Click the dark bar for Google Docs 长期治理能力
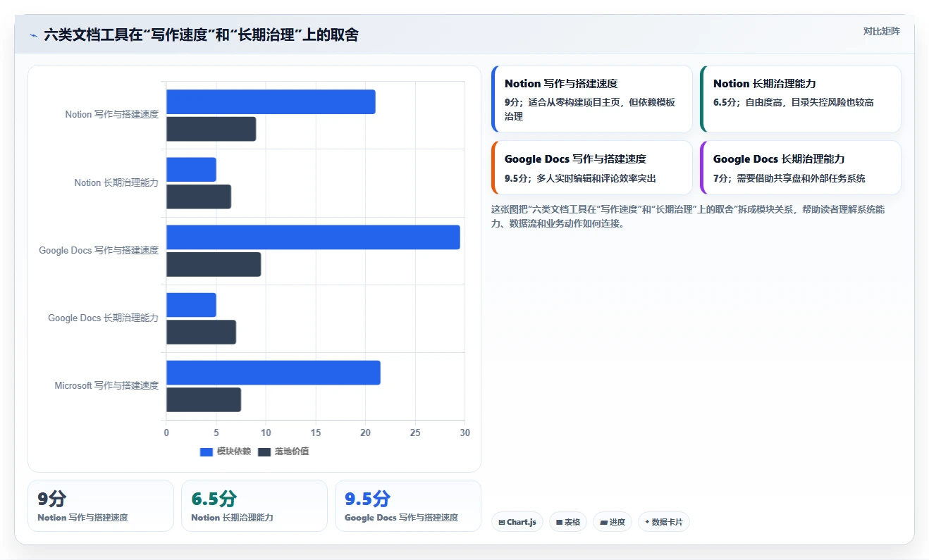This screenshot has height=560, width=929. 201,332
